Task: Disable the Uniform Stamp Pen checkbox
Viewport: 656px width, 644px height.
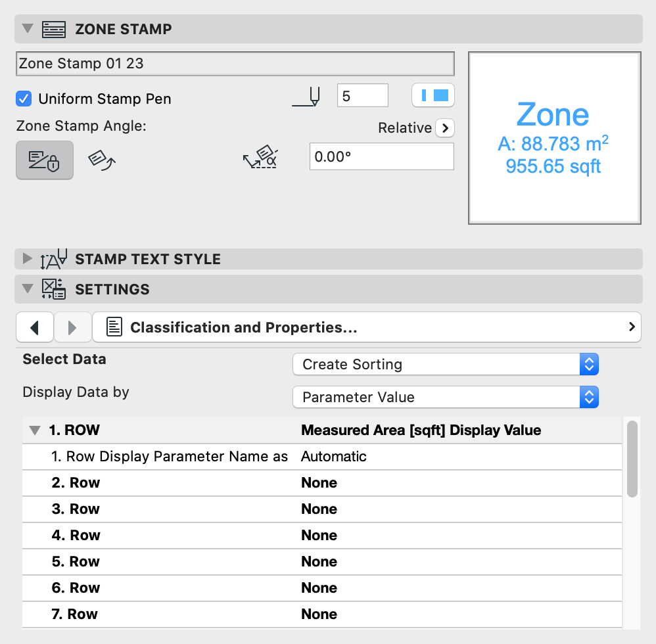Action: (24, 99)
